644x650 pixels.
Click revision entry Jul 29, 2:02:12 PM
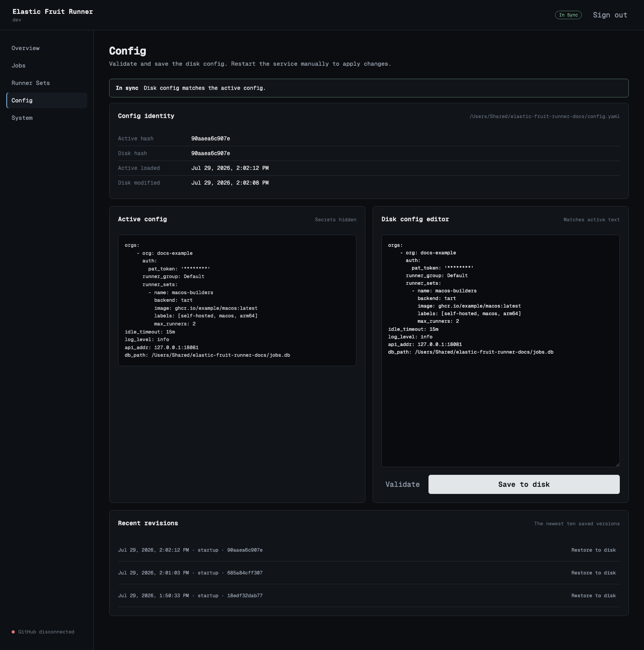tap(190, 550)
